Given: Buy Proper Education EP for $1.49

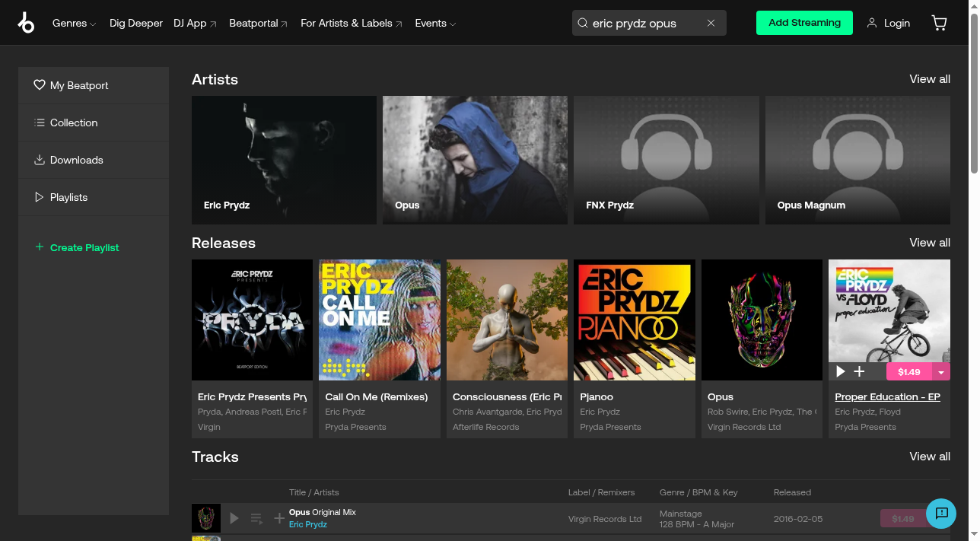Looking at the screenshot, I should 909,371.
